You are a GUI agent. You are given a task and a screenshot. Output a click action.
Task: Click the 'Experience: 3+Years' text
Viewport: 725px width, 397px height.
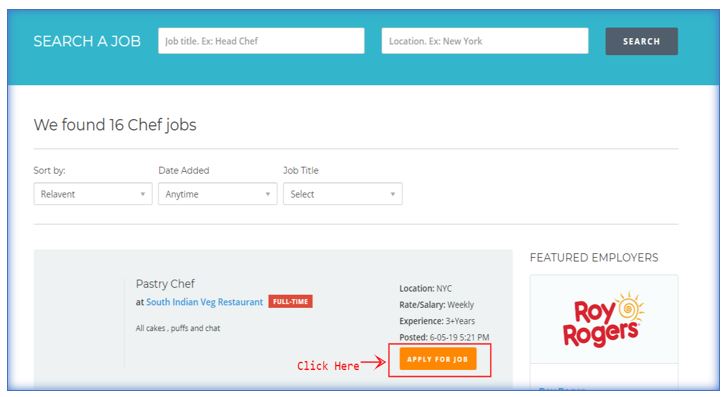437,321
